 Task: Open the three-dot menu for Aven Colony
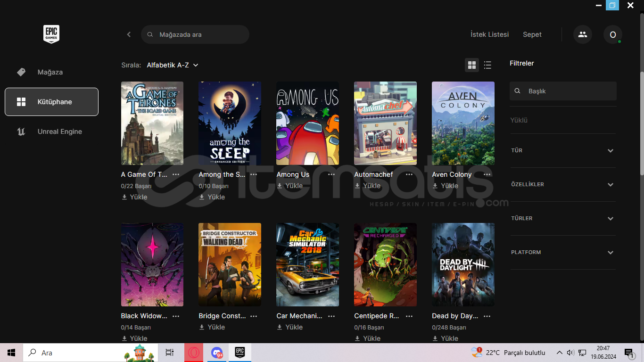(x=487, y=174)
